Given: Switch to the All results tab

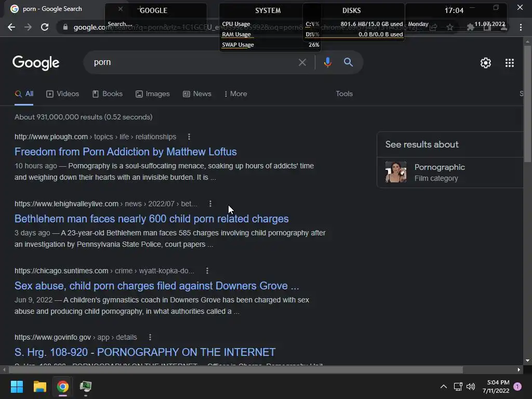Looking at the screenshot, I should click(24, 94).
